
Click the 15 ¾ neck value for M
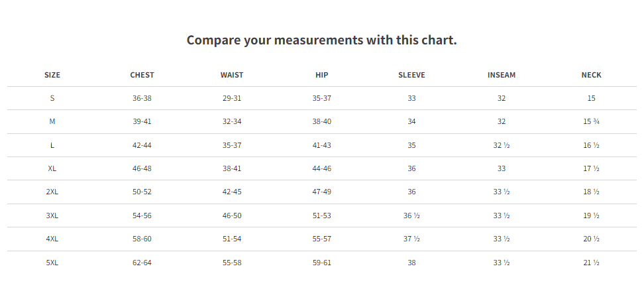pos(592,121)
